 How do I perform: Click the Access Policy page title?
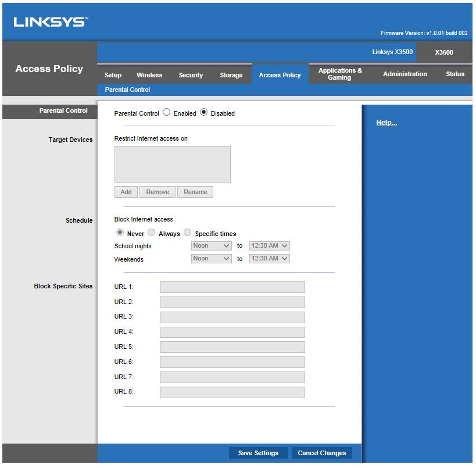(x=49, y=69)
